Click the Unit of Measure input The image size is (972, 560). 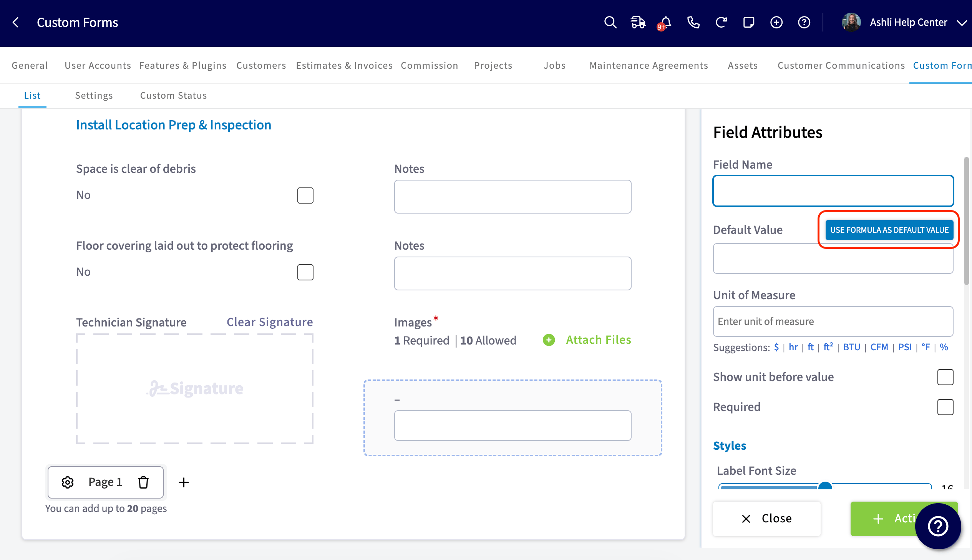[833, 321]
